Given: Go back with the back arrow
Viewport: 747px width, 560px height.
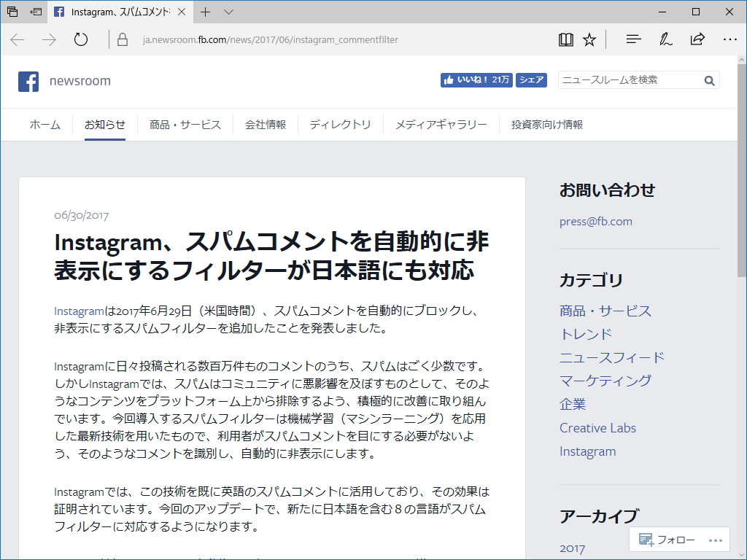Looking at the screenshot, I should 16,39.
